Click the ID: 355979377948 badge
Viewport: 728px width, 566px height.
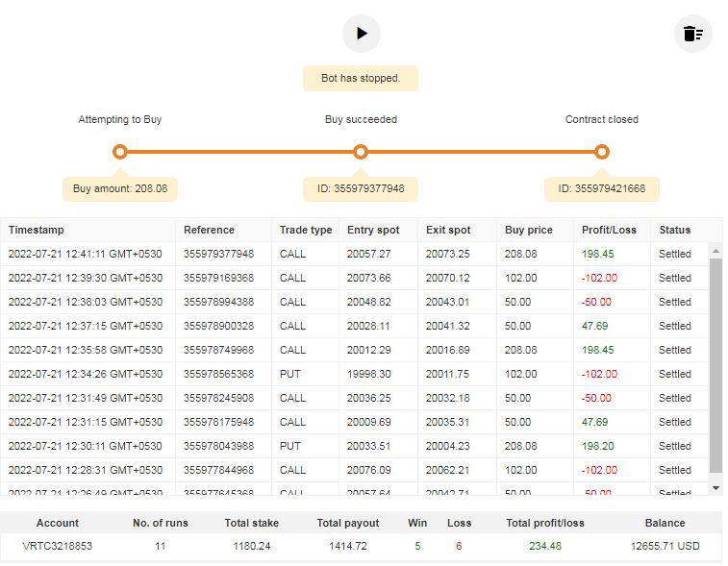tap(361, 188)
